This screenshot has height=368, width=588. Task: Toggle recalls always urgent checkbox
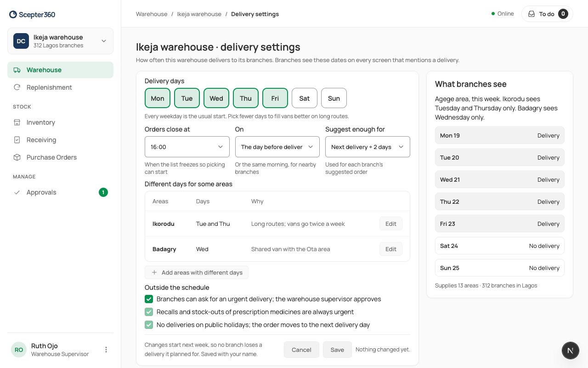coord(149,312)
